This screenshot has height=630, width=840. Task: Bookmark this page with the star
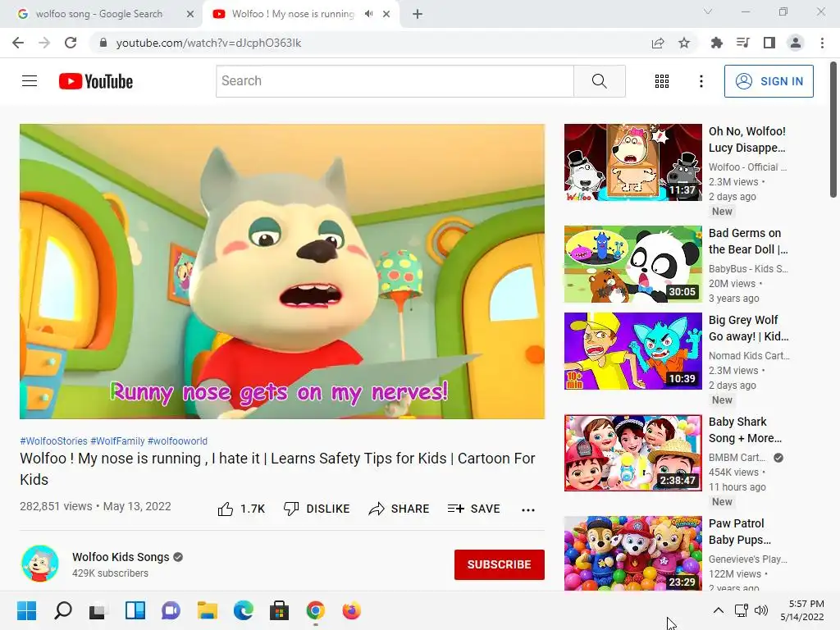coord(684,43)
